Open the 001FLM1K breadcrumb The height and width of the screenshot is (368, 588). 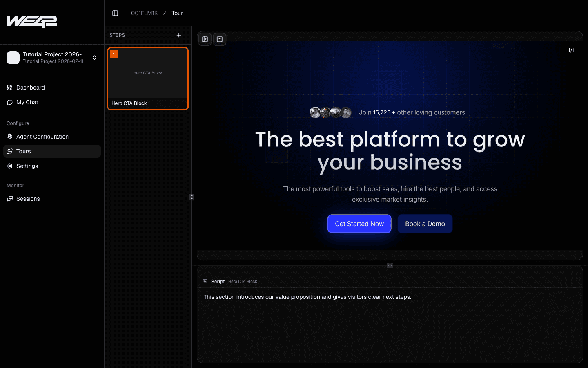[144, 13]
